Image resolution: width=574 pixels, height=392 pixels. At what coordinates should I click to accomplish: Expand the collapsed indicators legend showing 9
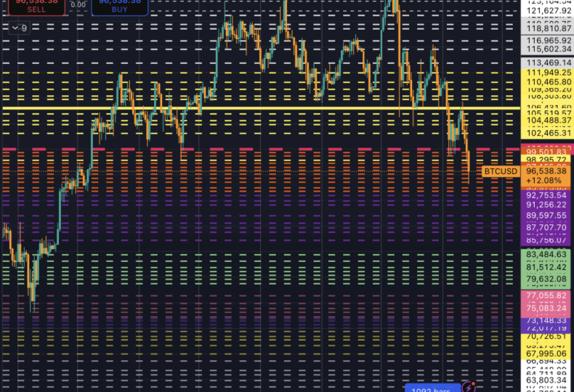pyautogui.click(x=19, y=28)
